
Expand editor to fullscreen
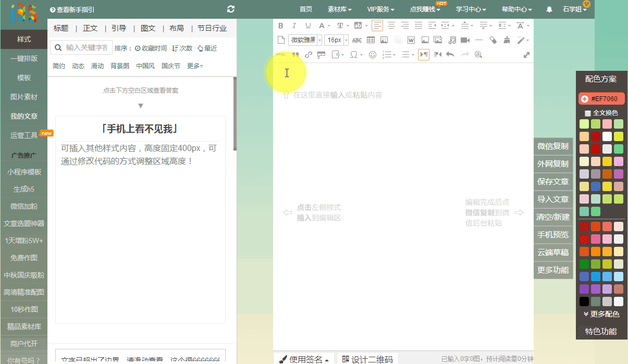pyautogui.click(x=526, y=55)
